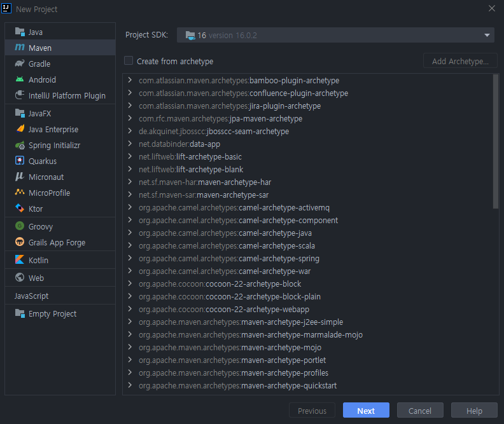Expand jbosscc-seam-archetype chevron
The image size is (504, 424).
coord(130,131)
